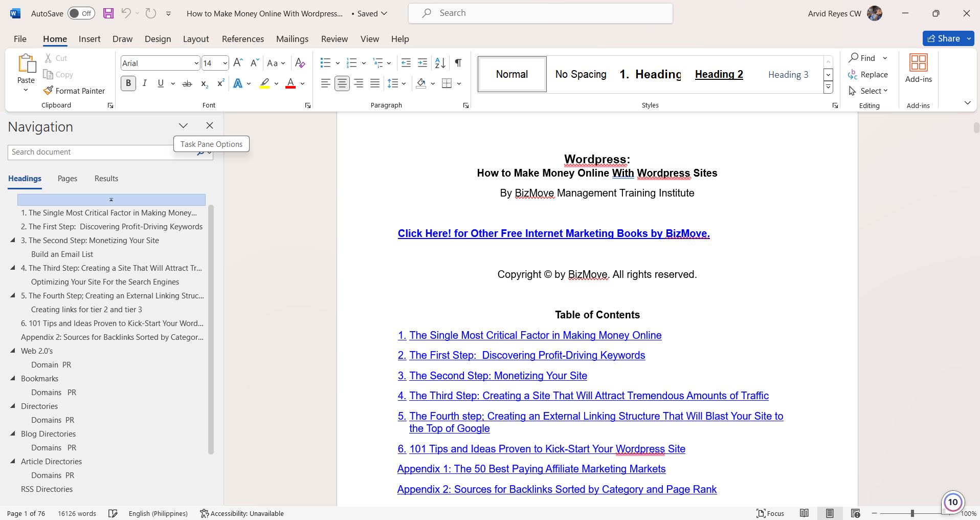Collapse the Bookmarks heading in navigation
980x520 pixels.
point(13,379)
